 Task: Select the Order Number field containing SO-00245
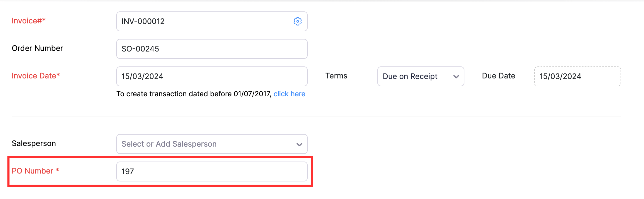click(x=212, y=49)
